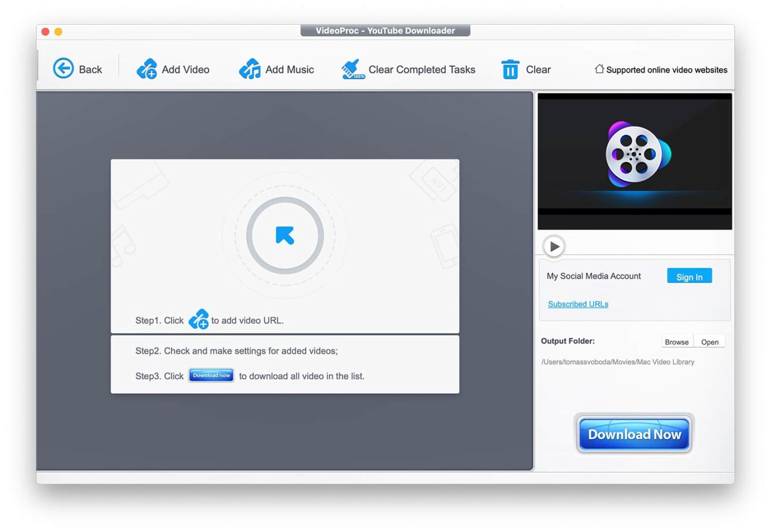Click the Mac Video Library output path
The width and height of the screenshot is (771, 532).
click(x=617, y=362)
